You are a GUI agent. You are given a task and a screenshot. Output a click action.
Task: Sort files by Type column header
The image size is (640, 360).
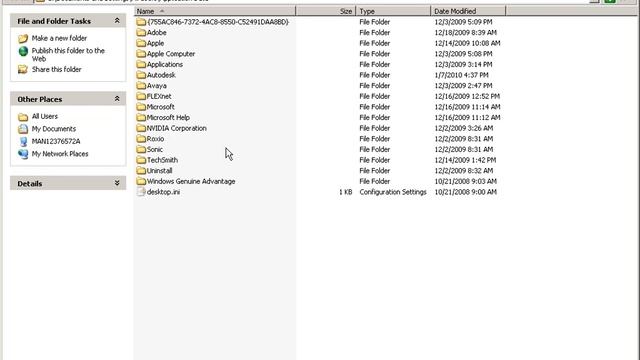[x=393, y=11]
